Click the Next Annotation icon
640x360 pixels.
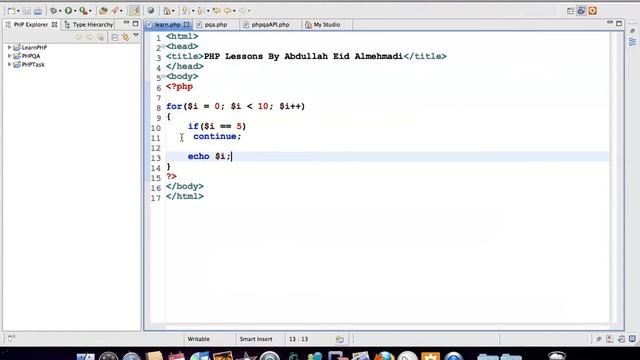click(185, 11)
